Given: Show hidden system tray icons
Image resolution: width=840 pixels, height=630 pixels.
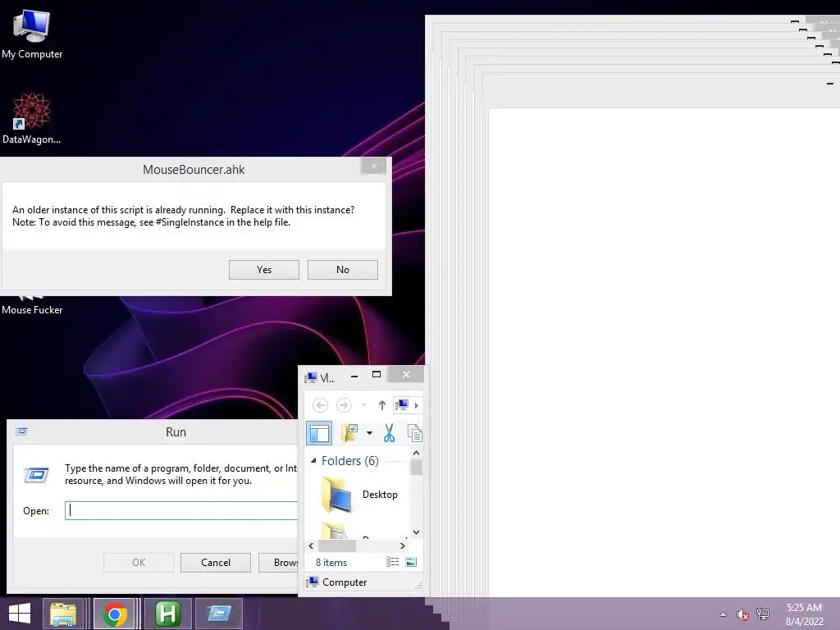Looking at the screenshot, I should tap(724, 614).
